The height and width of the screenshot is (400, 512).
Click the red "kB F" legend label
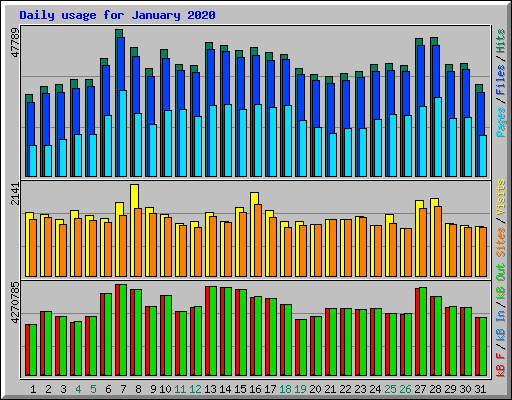tap(501, 365)
